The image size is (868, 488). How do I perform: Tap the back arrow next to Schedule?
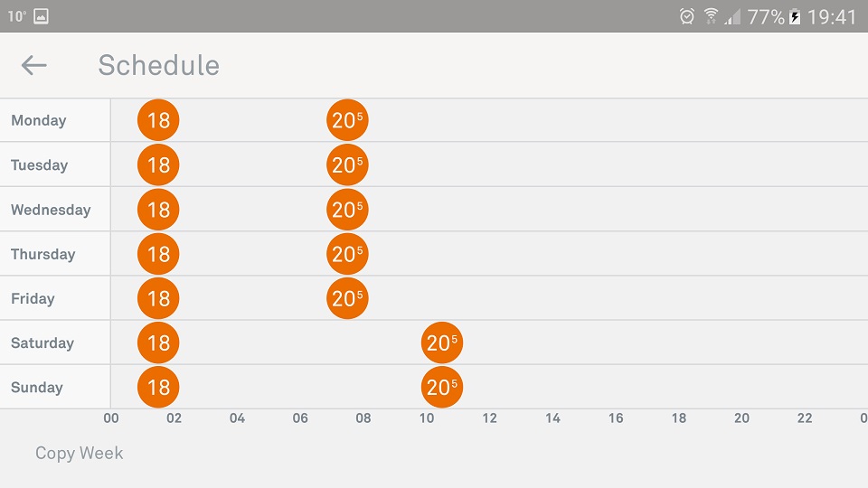[33, 65]
